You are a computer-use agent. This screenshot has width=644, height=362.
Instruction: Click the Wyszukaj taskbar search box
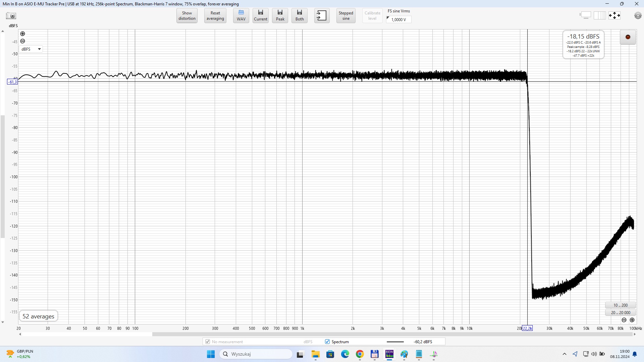tap(256, 354)
